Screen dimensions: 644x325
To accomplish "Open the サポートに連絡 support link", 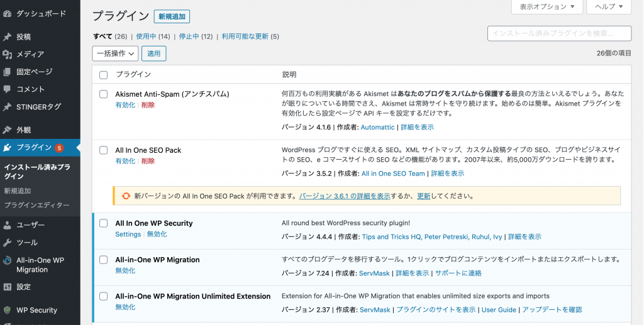I will (458, 273).
